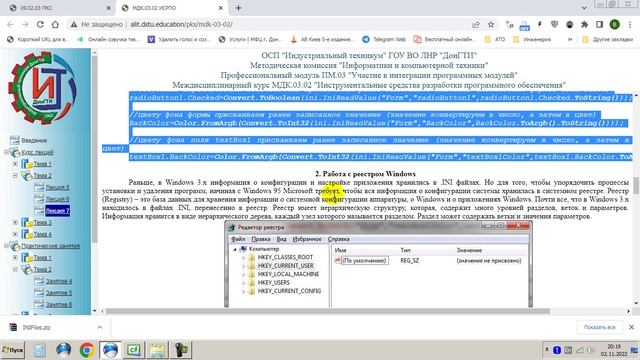Launch Chrome from the taskbar
The width and height of the screenshot is (640, 360).
pyautogui.click(x=87, y=350)
